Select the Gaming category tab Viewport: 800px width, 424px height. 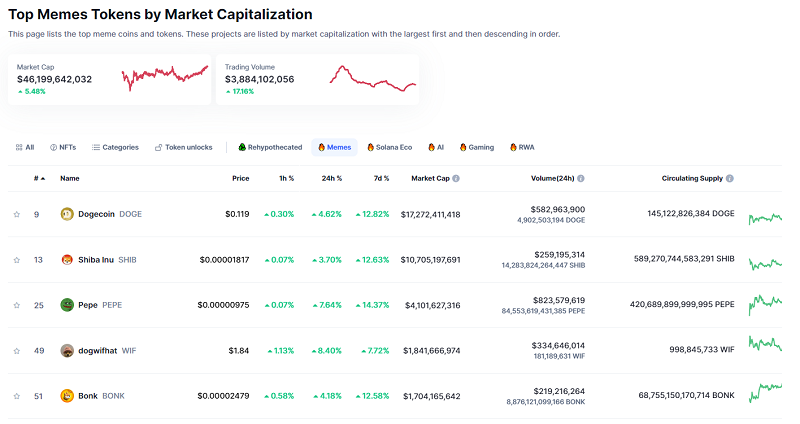point(477,147)
